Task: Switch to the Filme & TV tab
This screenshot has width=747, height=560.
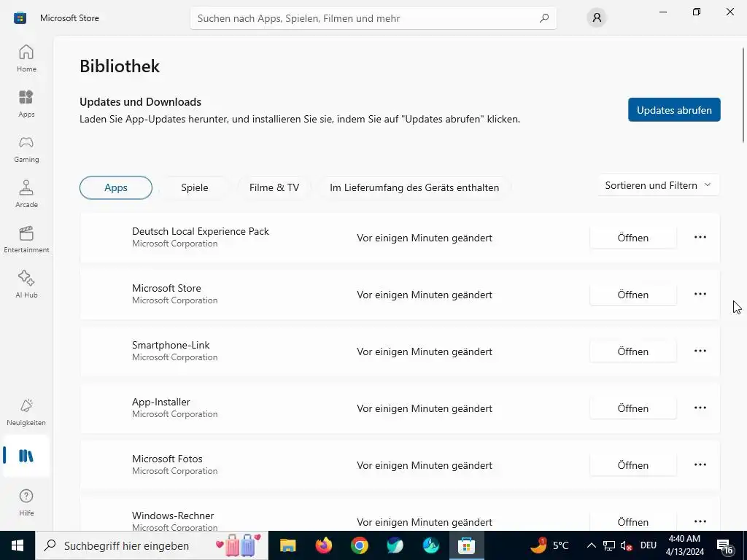Action: tap(274, 187)
